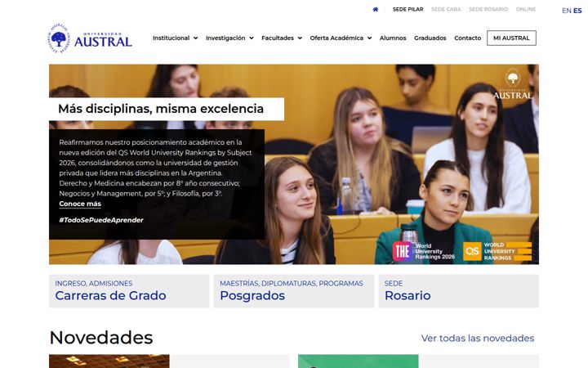The height and width of the screenshot is (368, 588).
Task: Expand the Oferta Académica dropdown menu
Action: 341,38
